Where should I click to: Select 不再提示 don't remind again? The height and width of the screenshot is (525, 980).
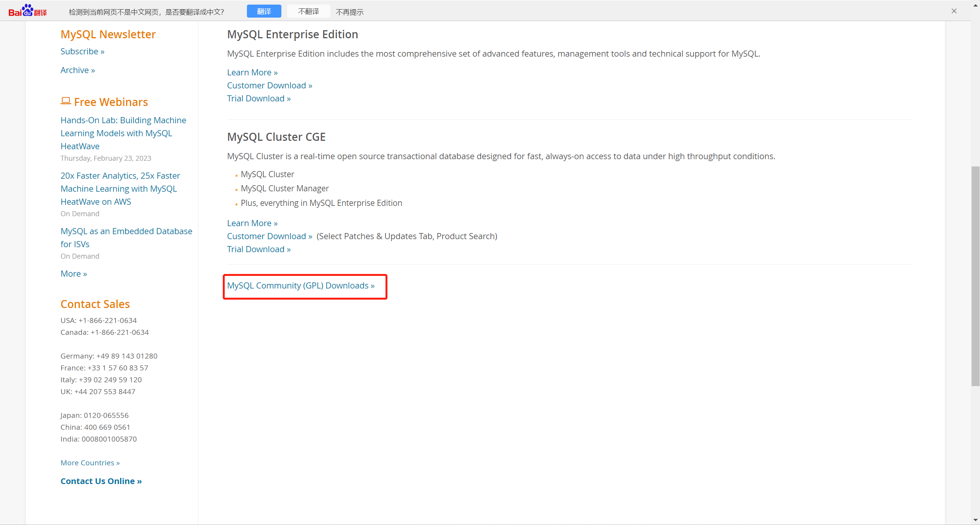350,12
